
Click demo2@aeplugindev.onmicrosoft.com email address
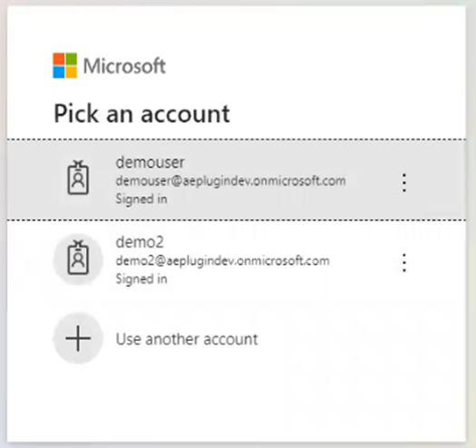pyautogui.click(x=222, y=261)
